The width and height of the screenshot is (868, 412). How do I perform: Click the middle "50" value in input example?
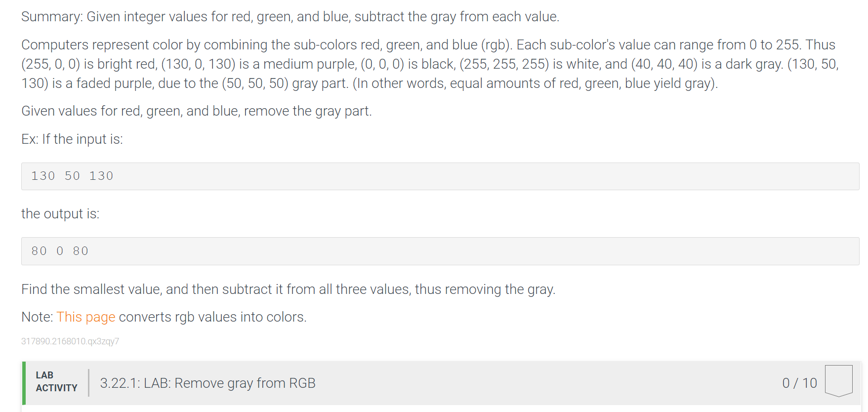72,176
